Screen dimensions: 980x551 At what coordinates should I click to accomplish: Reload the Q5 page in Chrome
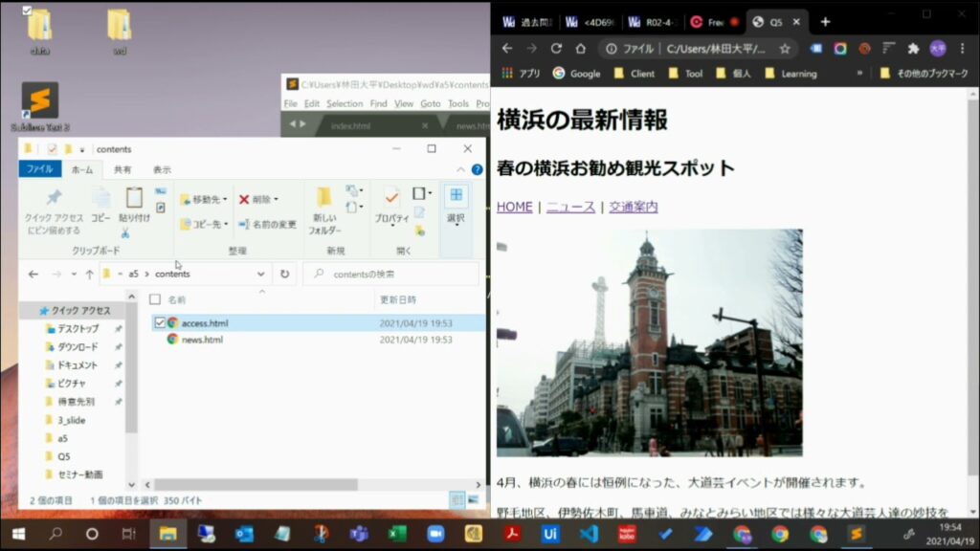tap(555, 48)
